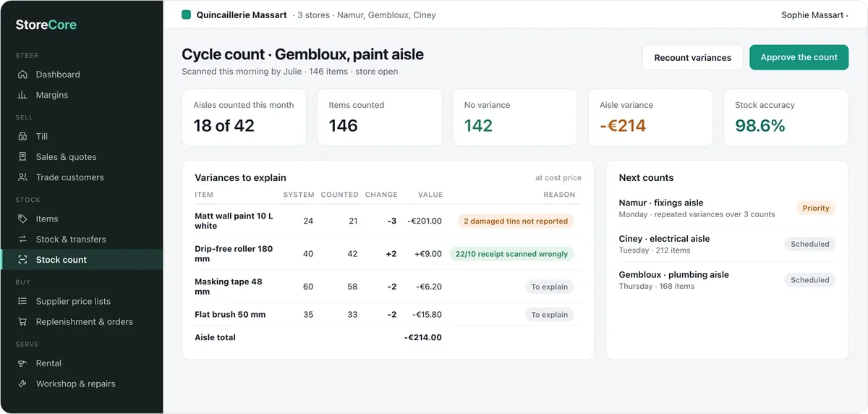Click Approve the count button
Image resolution: width=868 pixels, height=414 pixels.
coord(799,57)
